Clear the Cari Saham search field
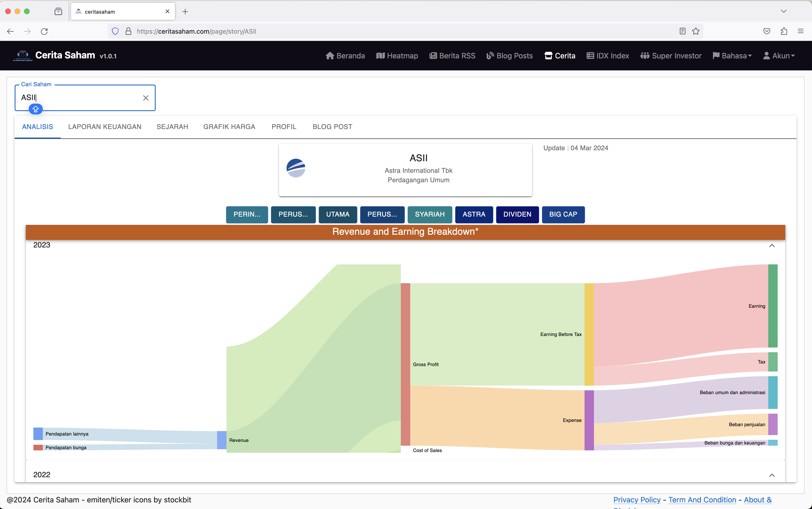The image size is (812, 509). pyautogui.click(x=146, y=98)
